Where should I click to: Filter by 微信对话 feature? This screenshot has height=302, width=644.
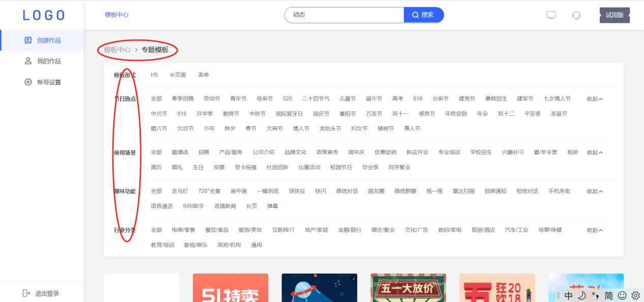point(347,191)
